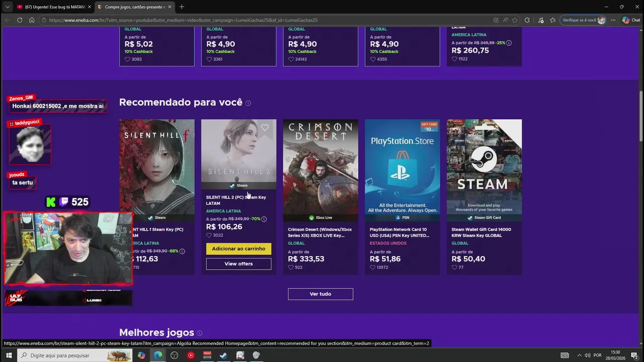Open PlayStation Store gift card thumbnail
Viewport: 644px width, 362px height.
pos(402,167)
